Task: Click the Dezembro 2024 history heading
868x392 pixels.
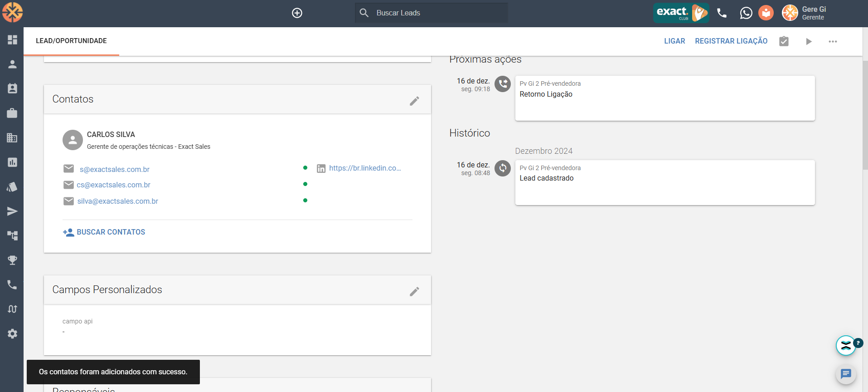Action: click(x=543, y=151)
